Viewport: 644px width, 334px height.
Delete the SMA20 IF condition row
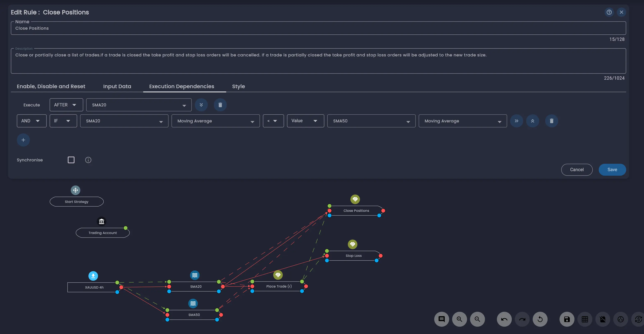552,121
